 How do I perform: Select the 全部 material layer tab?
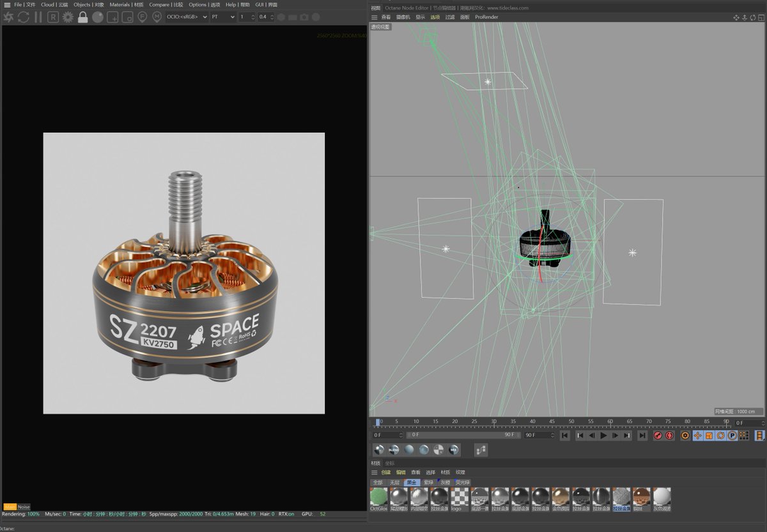[x=378, y=482]
